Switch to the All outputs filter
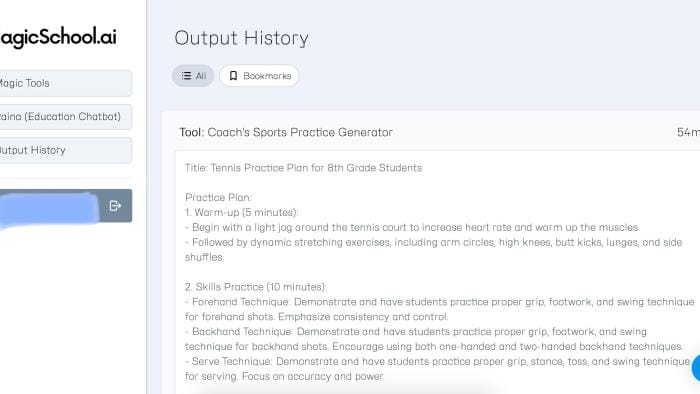This screenshot has height=394, width=700. coord(193,76)
